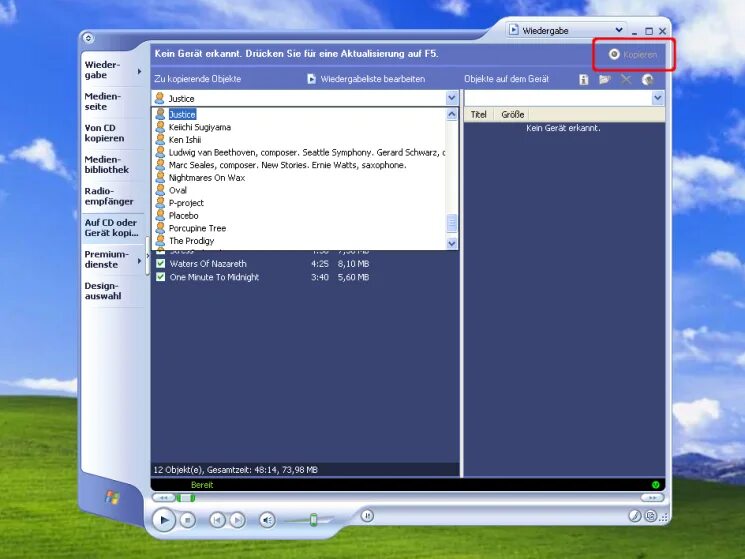Image resolution: width=745 pixels, height=559 pixels.
Task: Adjust the volume slider knob
Action: (314, 520)
